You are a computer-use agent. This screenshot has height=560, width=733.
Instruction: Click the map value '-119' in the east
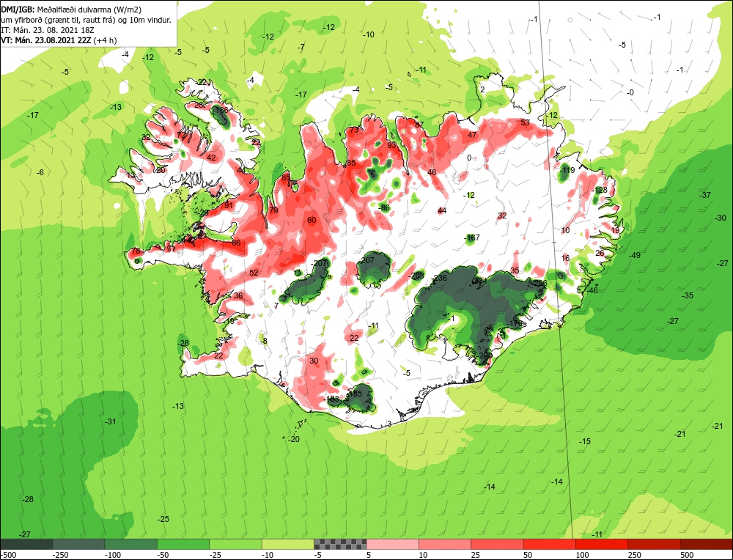[567, 170]
